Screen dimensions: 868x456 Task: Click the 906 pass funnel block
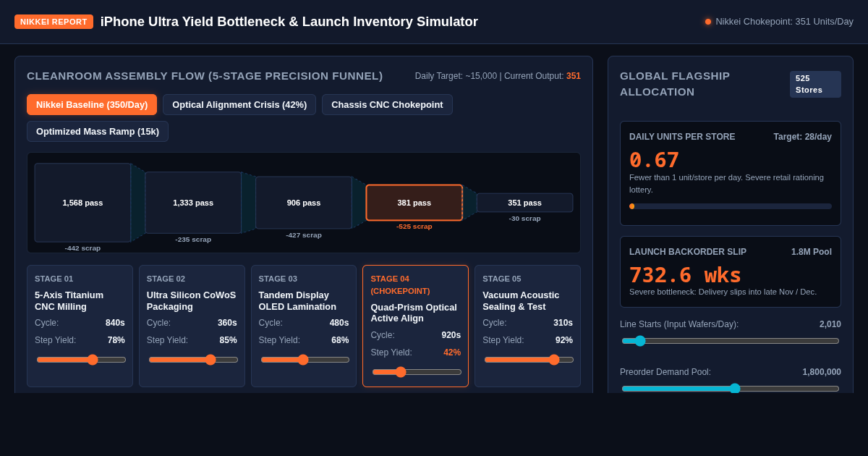(x=304, y=203)
